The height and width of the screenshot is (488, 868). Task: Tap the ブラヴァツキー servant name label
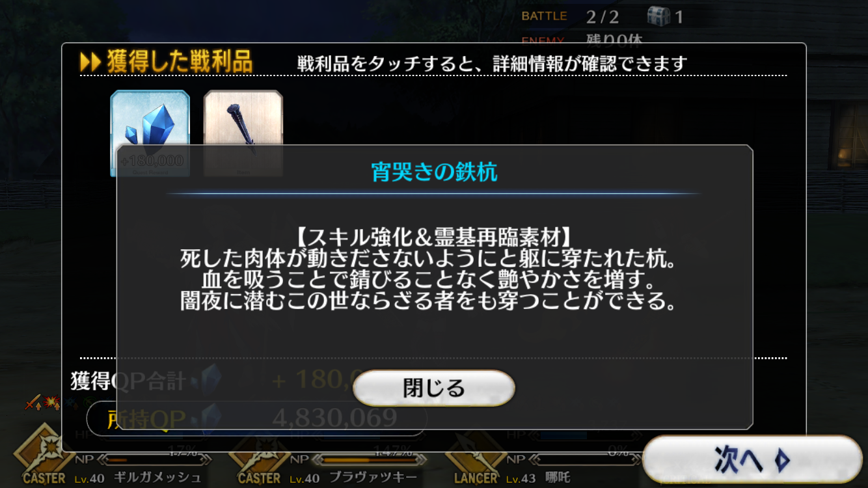[373, 478]
